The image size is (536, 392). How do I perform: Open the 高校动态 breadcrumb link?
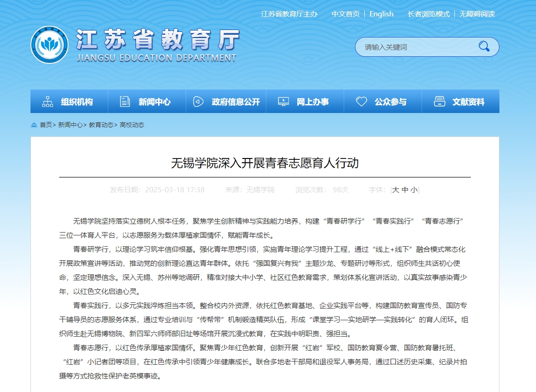click(132, 125)
